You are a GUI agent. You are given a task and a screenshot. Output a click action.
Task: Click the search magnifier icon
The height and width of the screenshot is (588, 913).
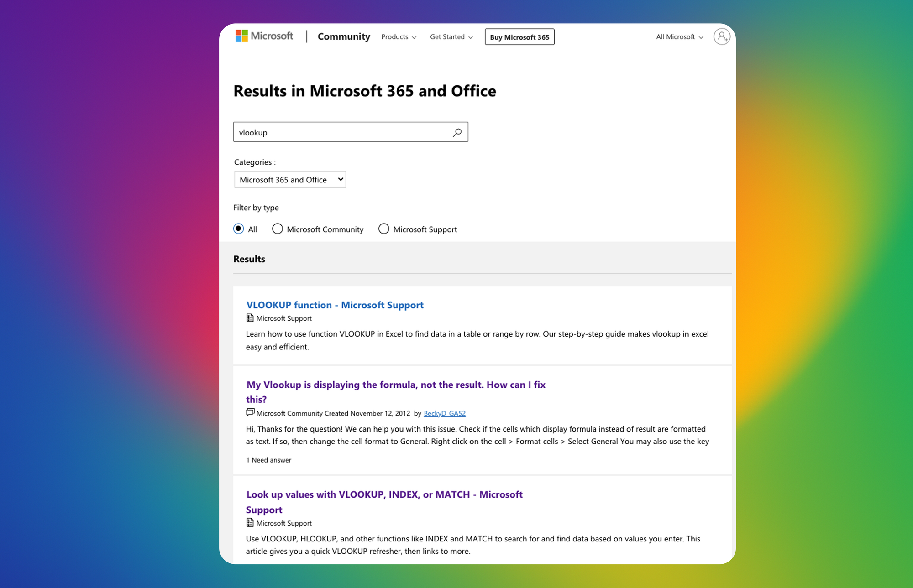click(457, 132)
